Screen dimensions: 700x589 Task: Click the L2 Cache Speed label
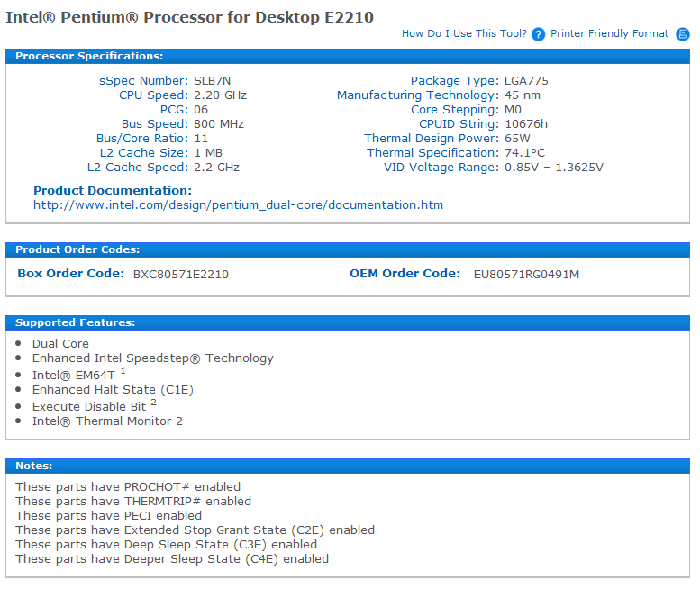(x=138, y=168)
